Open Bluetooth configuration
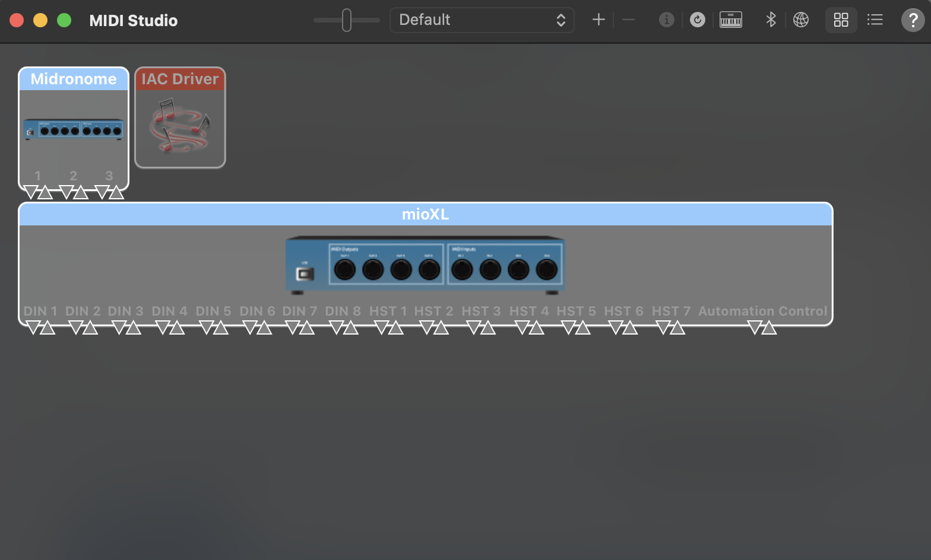This screenshot has width=931, height=560. pyautogui.click(x=771, y=20)
